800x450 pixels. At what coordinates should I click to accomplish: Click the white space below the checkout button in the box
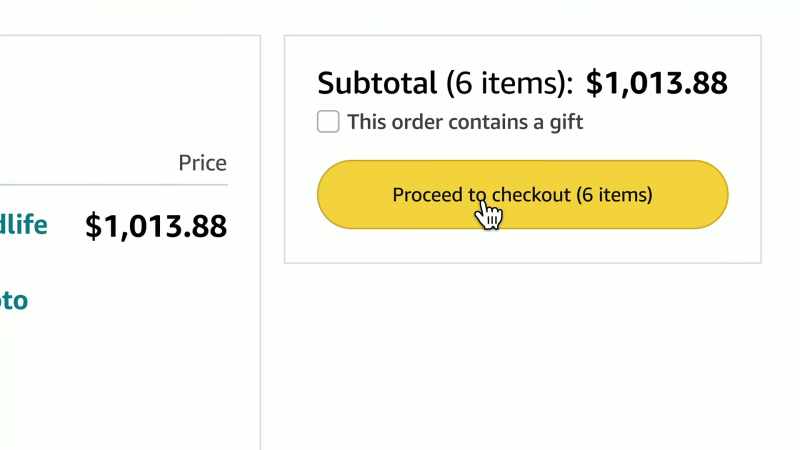tap(522, 245)
